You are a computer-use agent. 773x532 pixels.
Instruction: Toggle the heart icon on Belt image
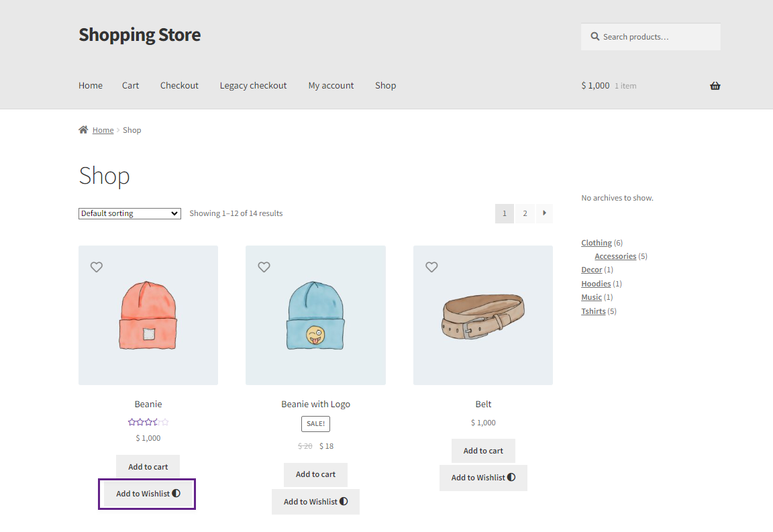click(432, 267)
